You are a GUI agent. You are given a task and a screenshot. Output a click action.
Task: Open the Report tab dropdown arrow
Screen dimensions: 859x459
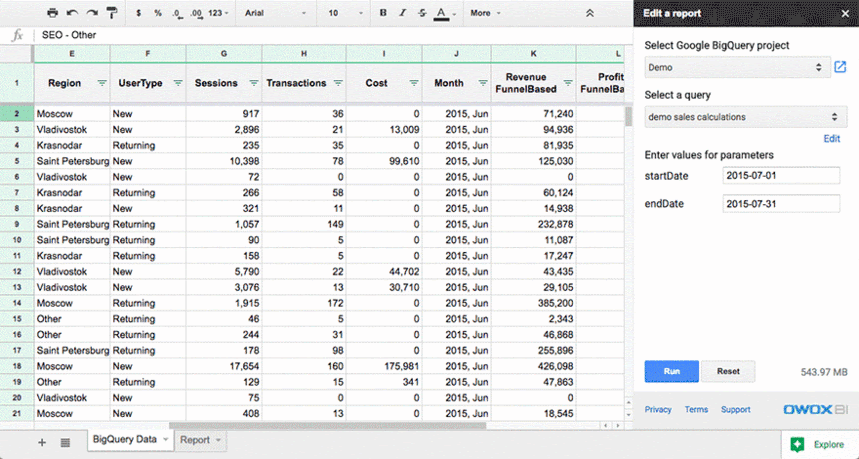pos(218,440)
